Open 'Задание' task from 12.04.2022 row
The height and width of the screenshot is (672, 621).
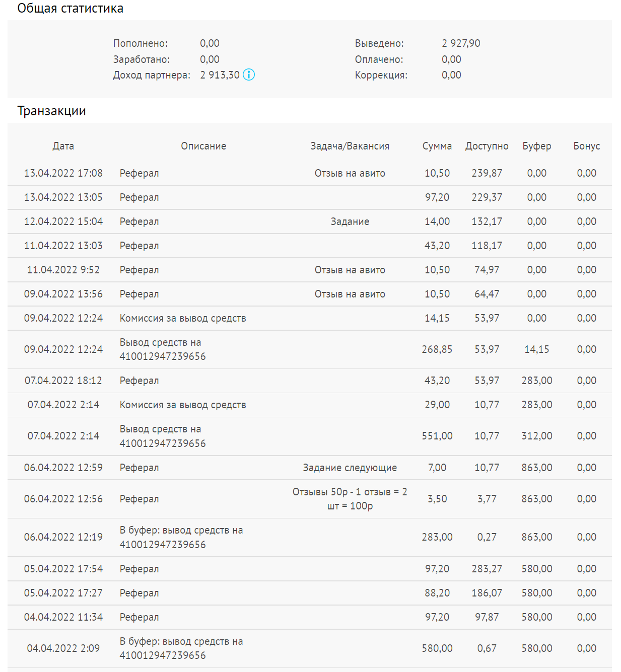(x=350, y=221)
